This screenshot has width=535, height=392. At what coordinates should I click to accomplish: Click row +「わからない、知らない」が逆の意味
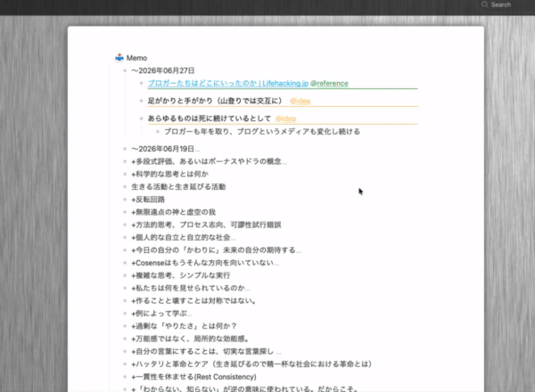click(x=244, y=388)
